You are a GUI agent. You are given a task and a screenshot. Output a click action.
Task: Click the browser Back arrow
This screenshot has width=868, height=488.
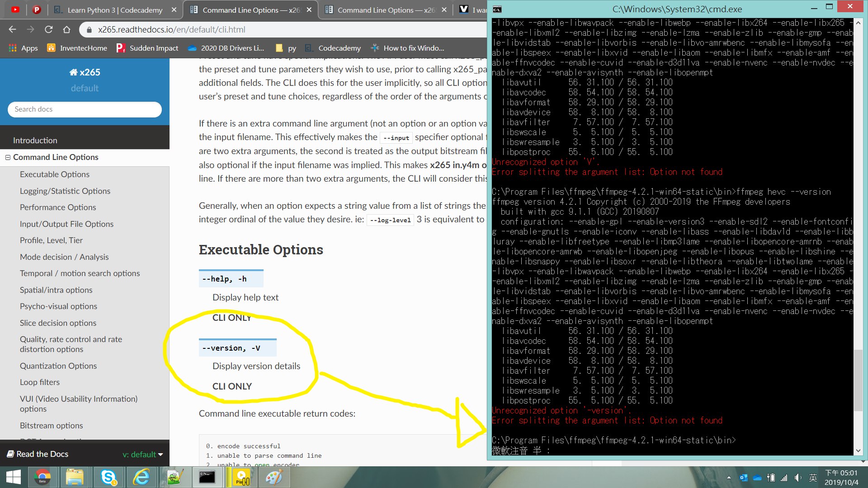tap(12, 29)
